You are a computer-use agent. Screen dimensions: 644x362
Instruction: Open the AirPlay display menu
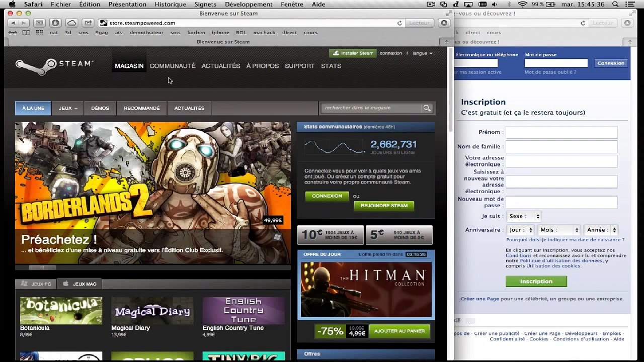[x=468, y=4]
